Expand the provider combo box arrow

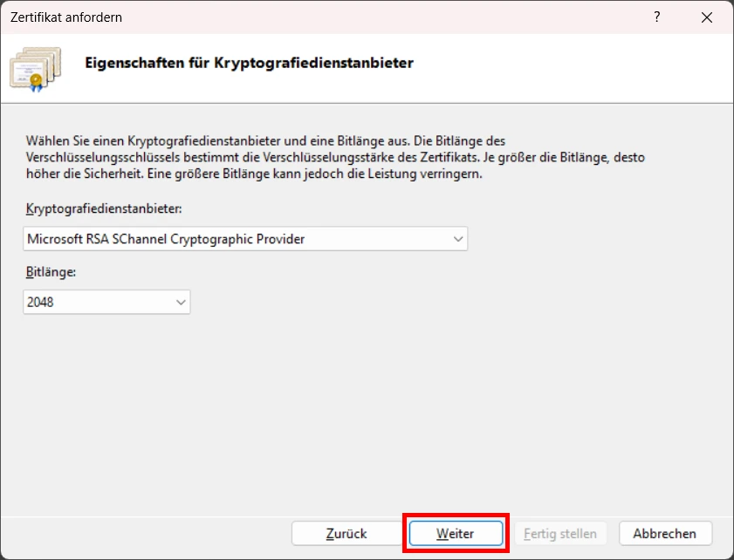[x=458, y=238]
